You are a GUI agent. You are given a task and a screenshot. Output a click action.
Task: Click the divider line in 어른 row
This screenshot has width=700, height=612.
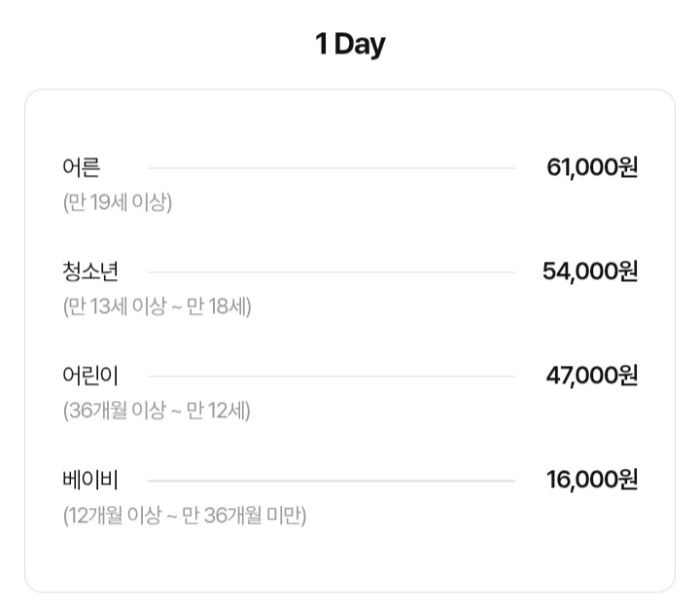click(331, 168)
